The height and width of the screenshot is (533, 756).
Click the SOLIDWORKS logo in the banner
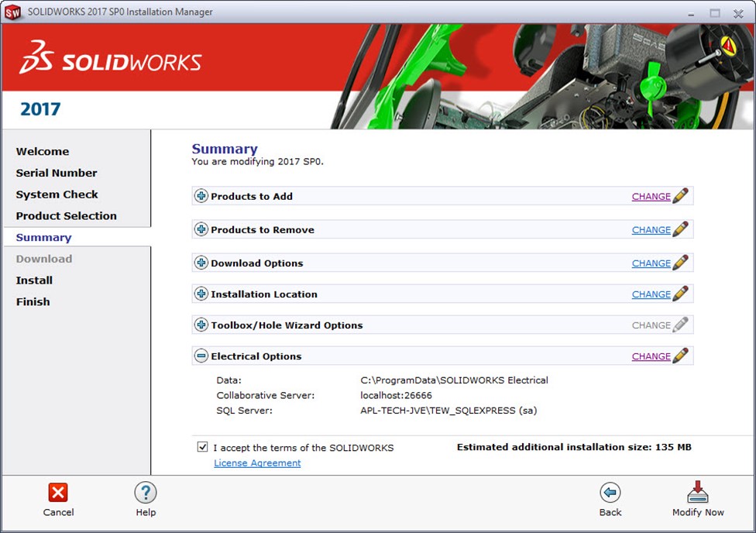tap(111, 62)
